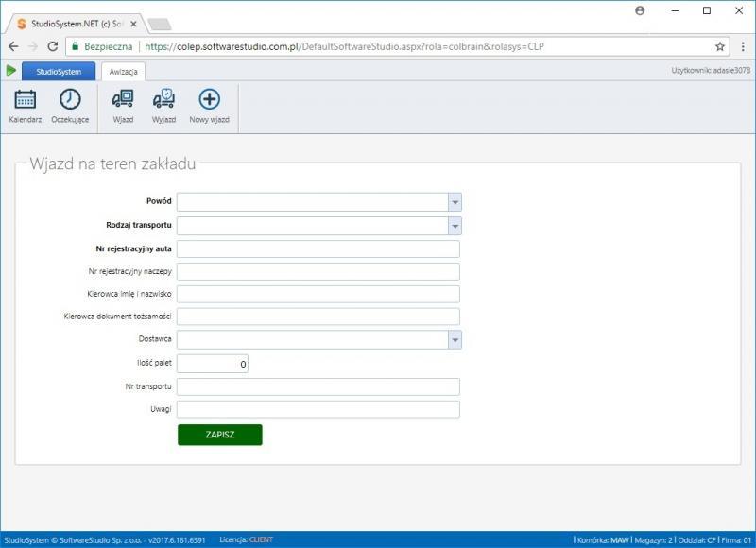Select the Wjazd truck icon
Viewport: 756px width, 548px height.
(x=123, y=99)
